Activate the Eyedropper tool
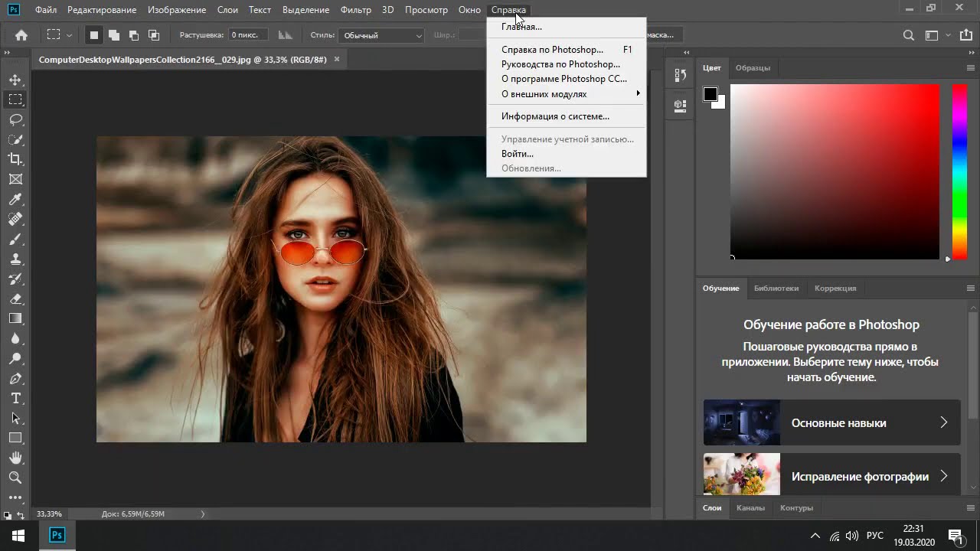This screenshot has width=980, height=551. coord(15,199)
